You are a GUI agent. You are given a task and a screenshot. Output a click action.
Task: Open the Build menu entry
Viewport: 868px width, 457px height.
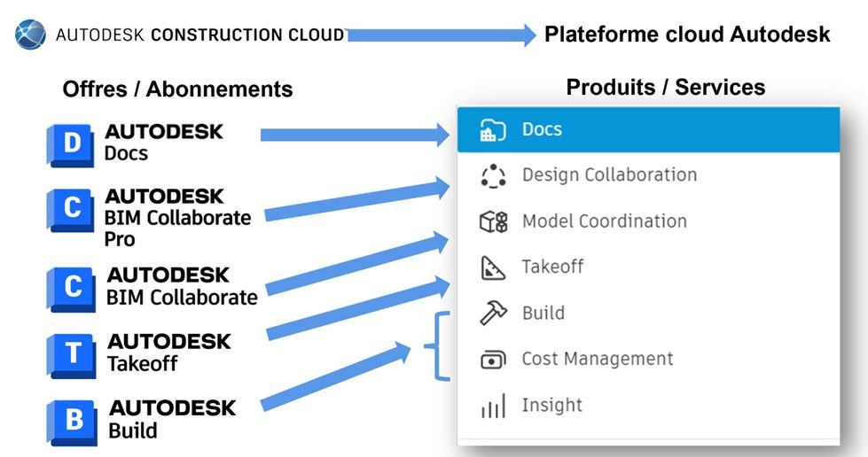(x=648, y=314)
